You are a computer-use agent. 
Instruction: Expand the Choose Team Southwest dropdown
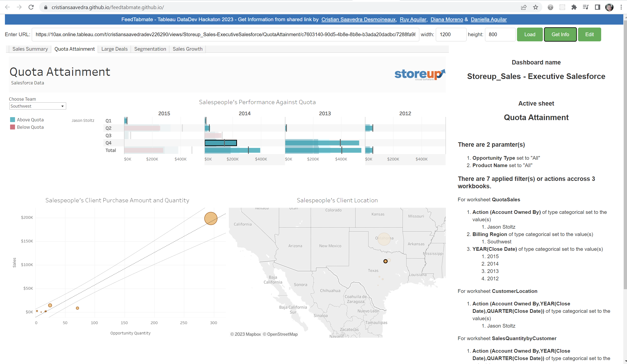(x=38, y=106)
